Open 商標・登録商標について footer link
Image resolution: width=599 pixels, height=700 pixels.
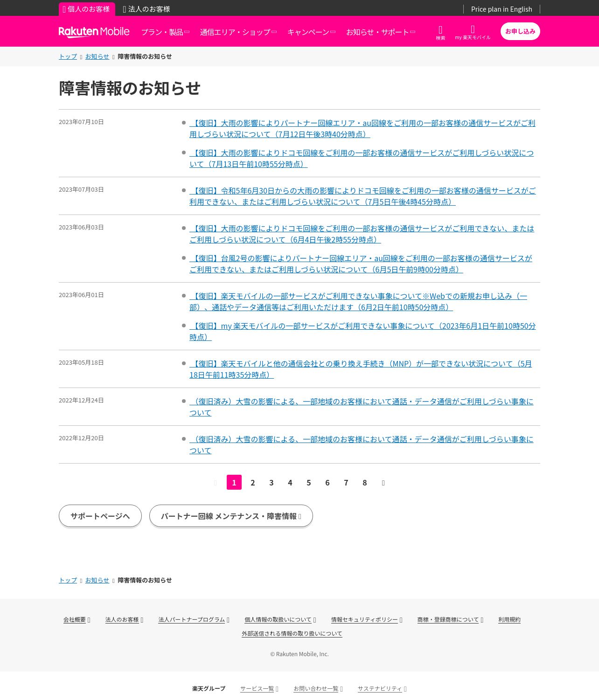pyautogui.click(x=448, y=620)
